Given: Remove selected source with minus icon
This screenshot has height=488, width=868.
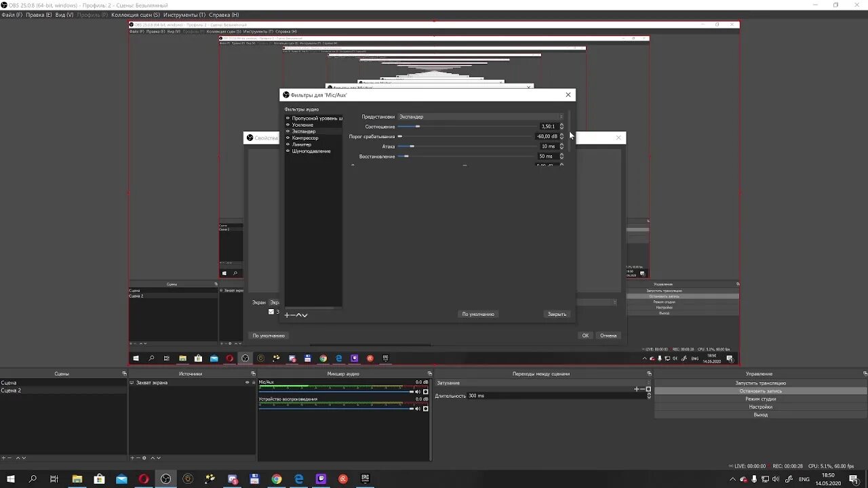Looking at the screenshot, I should 138,458.
